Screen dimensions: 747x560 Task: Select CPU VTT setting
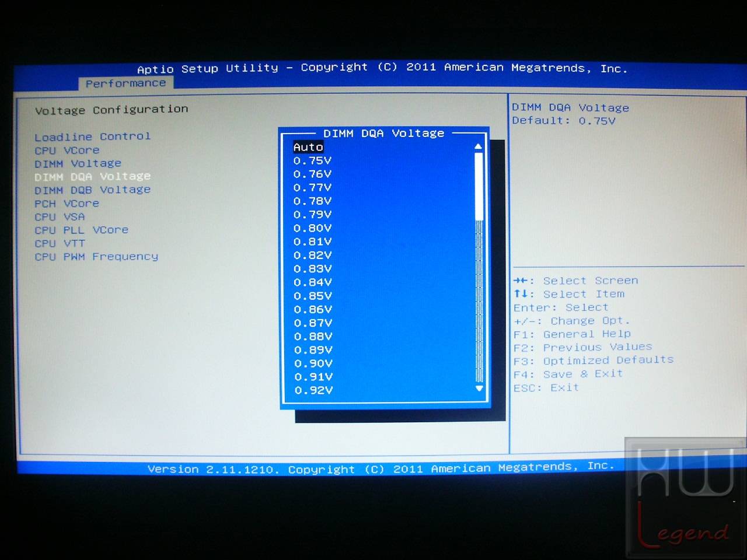[x=60, y=243]
